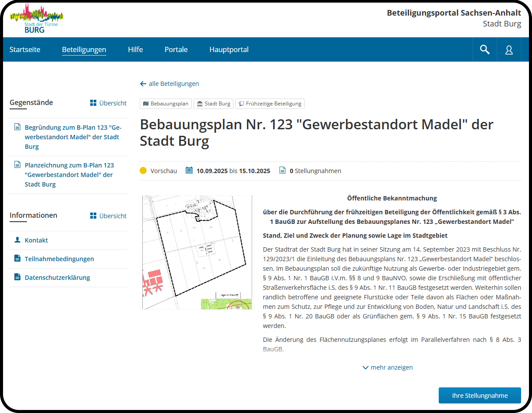Click the document icon beside Teilnahmebedingungen

(x=17, y=259)
